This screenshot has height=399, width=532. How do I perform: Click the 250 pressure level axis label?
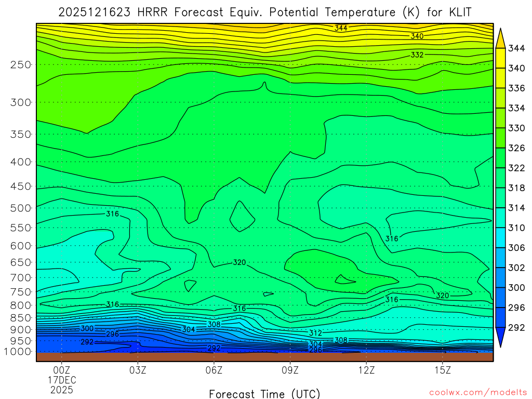point(20,64)
